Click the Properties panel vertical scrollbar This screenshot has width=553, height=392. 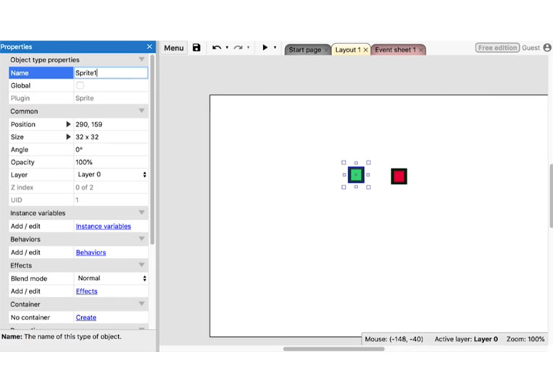(152, 149)
